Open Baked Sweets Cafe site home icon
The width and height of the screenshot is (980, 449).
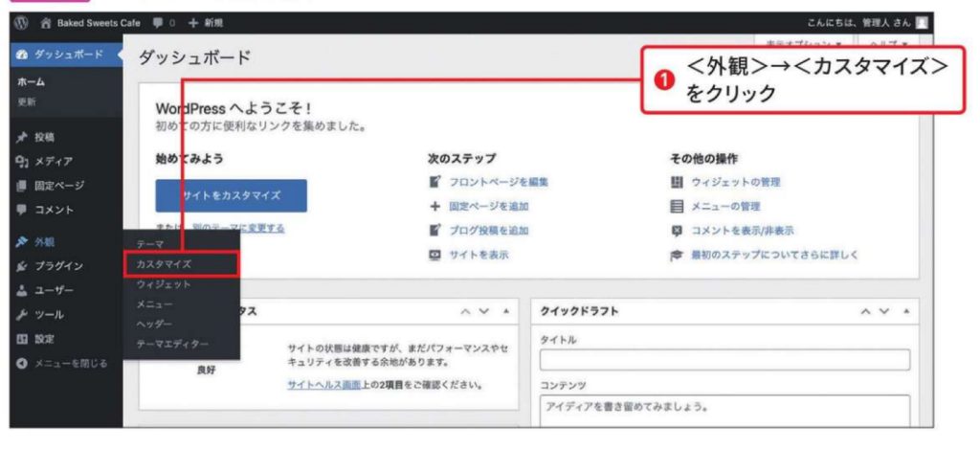click(45, 22)
